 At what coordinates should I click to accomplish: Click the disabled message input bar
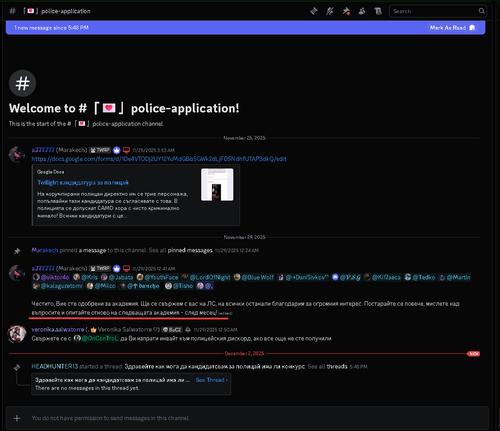(247, 418)
